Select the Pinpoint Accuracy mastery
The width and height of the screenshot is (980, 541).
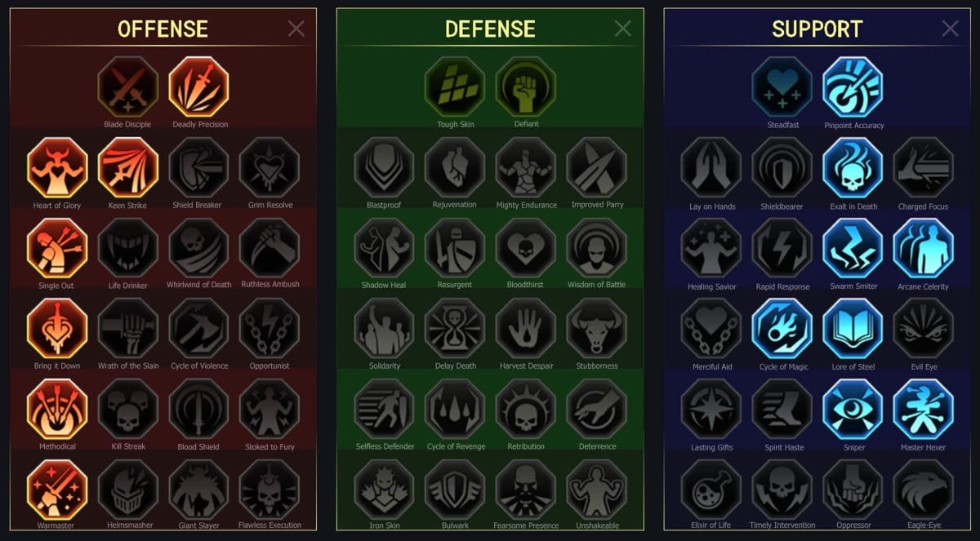[853, 87]
